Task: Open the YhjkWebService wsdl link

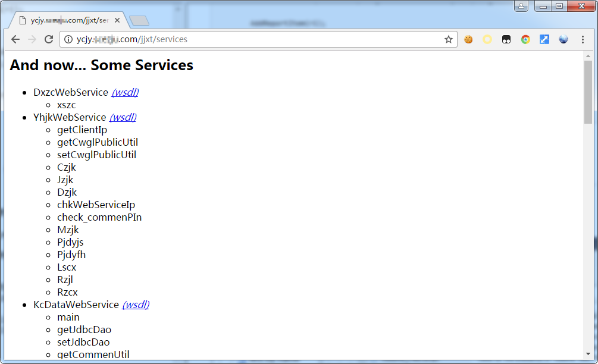Action: pos(123,117)
